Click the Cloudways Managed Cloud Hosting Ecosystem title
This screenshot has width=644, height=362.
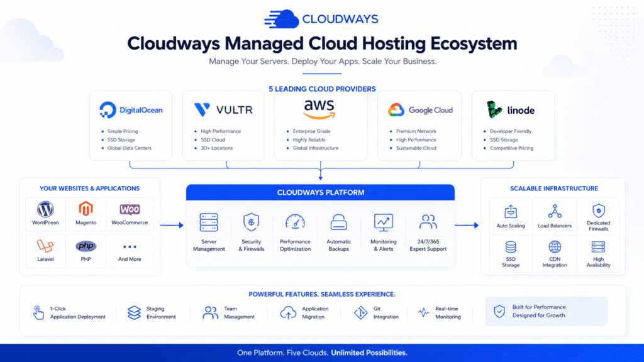click(322, 43)
